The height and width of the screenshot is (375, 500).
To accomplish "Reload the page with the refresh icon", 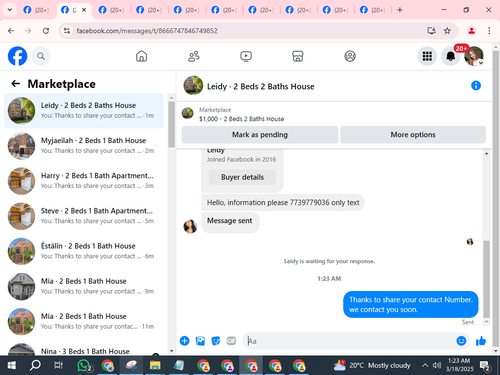I will coord(46,31).
